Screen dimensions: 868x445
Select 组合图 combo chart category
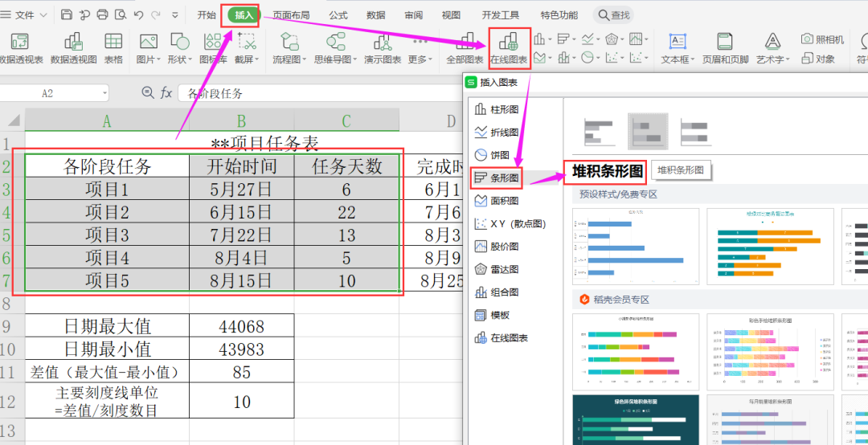(496, 292)
